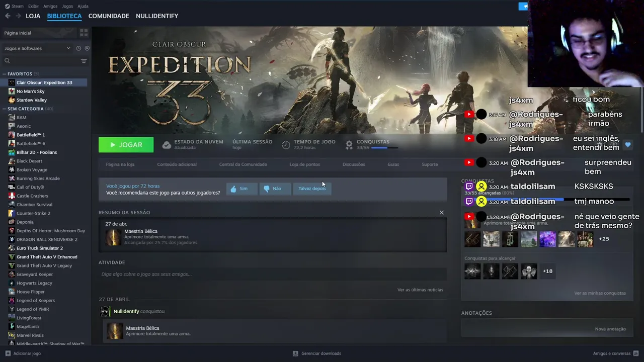Click the cloud status checkmark icon
The image size is (644, 362).
167,145
